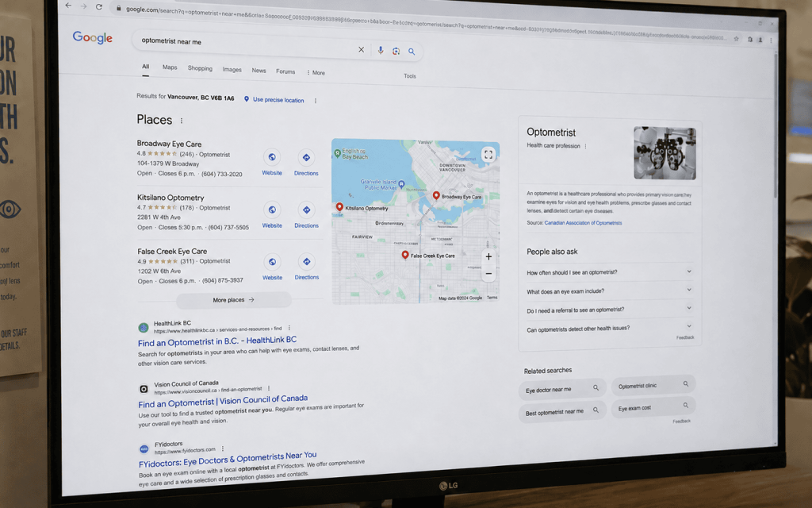Click the False Creek Eye Care listing title
812x508 pixels.
pyautogui.click(x=172, y=251)
